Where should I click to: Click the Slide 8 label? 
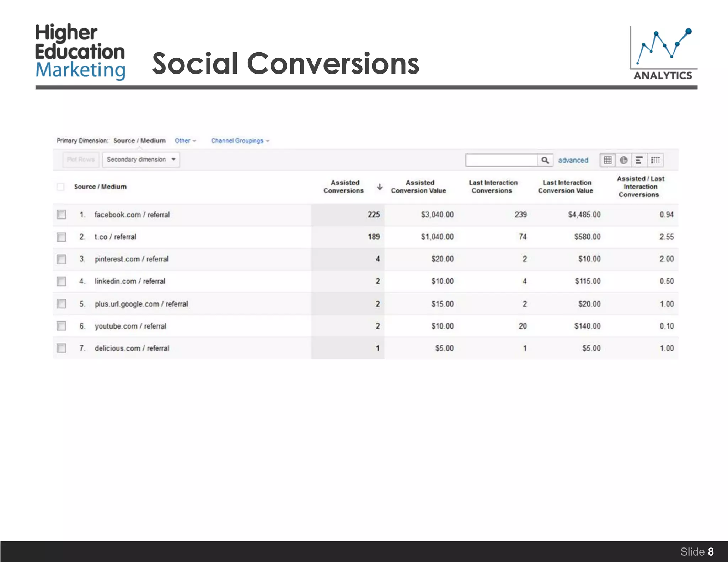[x=697, y=552]
